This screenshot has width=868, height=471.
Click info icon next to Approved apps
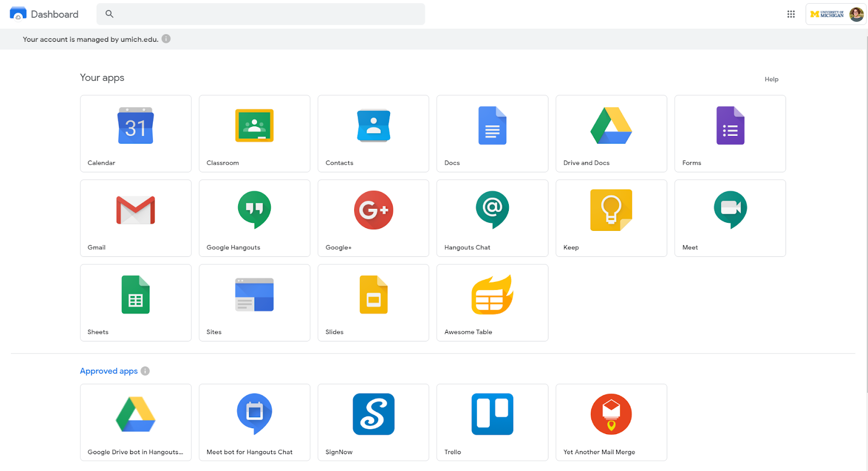(x=145, y=371)
